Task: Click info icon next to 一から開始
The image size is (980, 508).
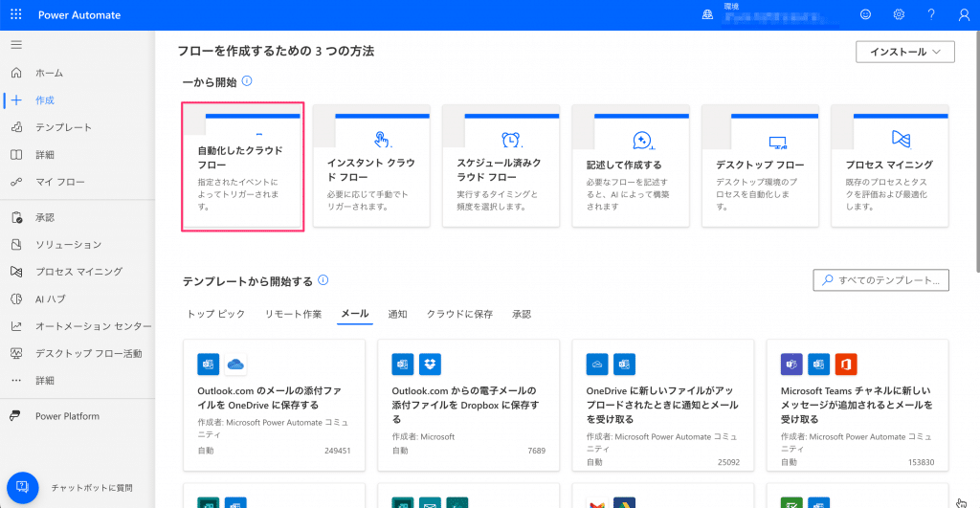Action: click(247, 81)
